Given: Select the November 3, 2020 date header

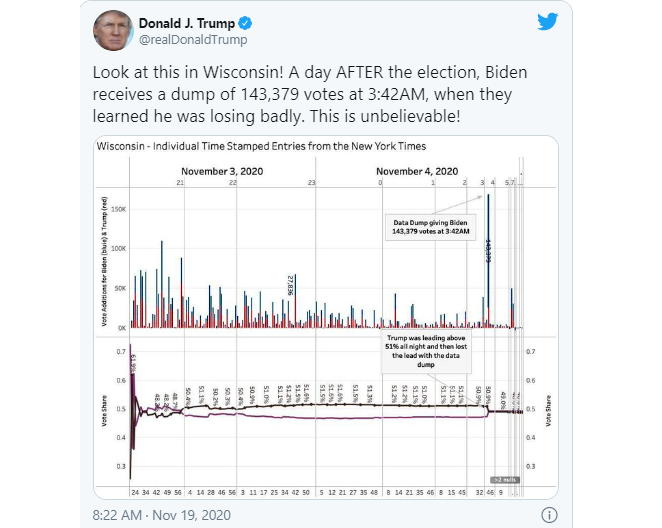Looking at the screenshot, I should tap(221, 170).
